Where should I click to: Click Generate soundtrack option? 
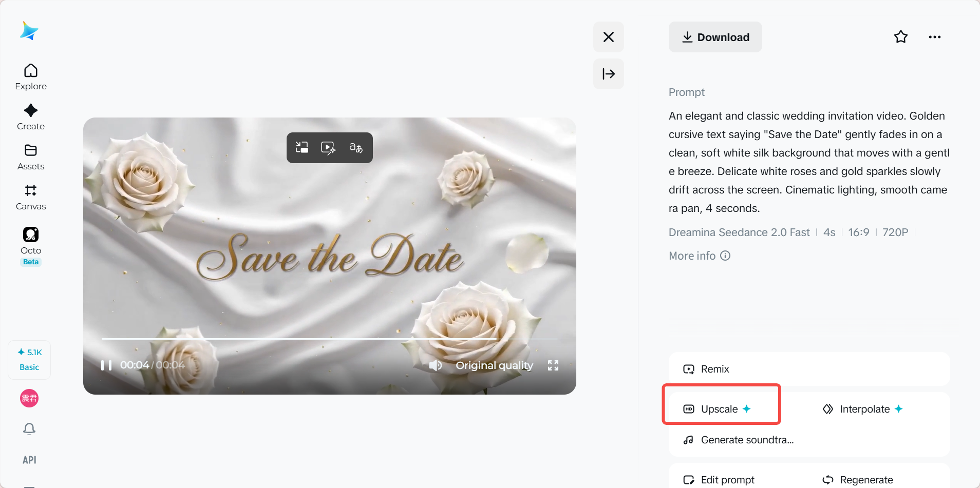[x=739, y=440]
